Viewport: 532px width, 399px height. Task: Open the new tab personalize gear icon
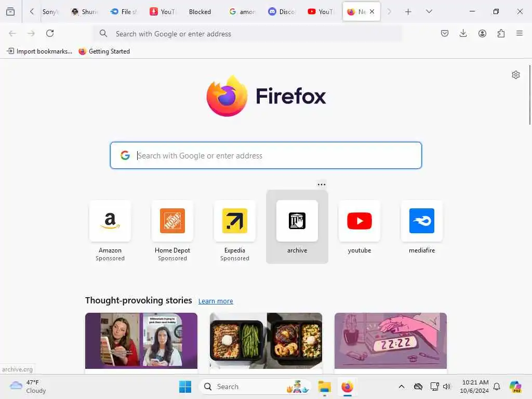pyautogui.click(x=516, y=75)
